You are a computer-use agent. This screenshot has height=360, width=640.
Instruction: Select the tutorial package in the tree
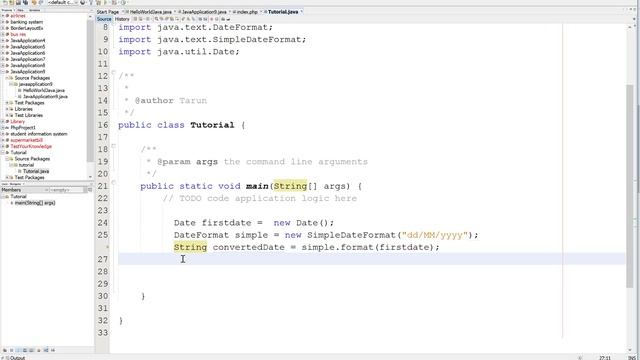pyautogui.click(x=26, y=165)
